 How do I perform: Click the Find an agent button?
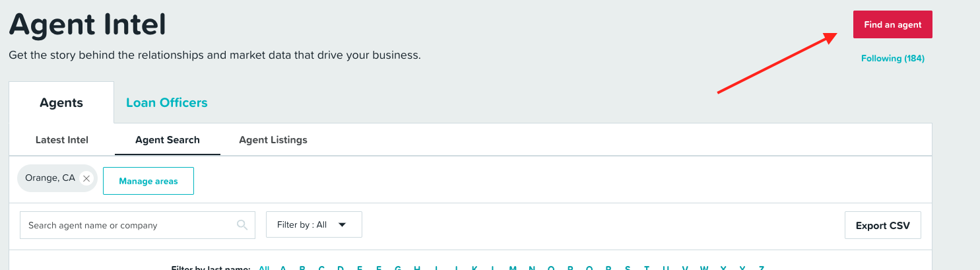click(x=892, y=24)
